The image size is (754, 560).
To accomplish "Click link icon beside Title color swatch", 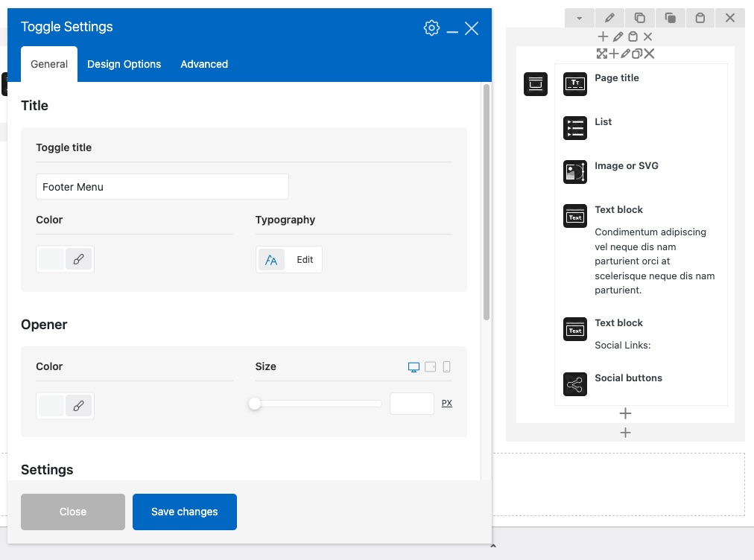I will [x=78, y=259].
